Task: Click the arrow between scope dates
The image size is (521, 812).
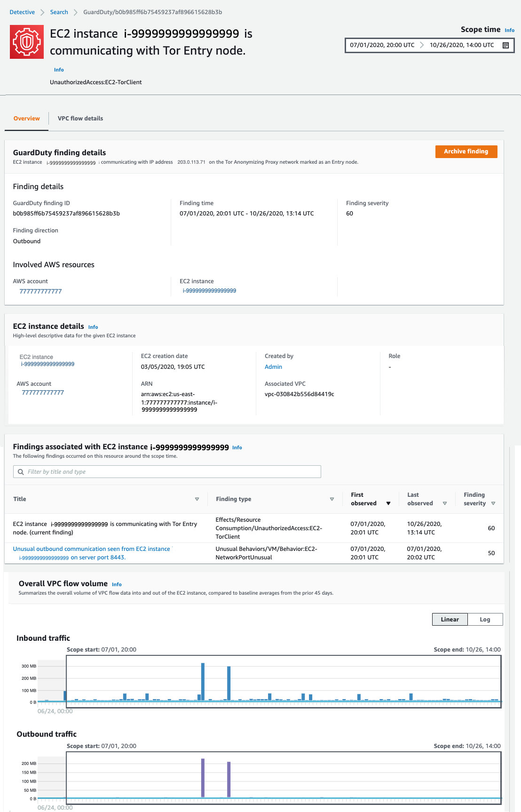Action: coord(422,45)
